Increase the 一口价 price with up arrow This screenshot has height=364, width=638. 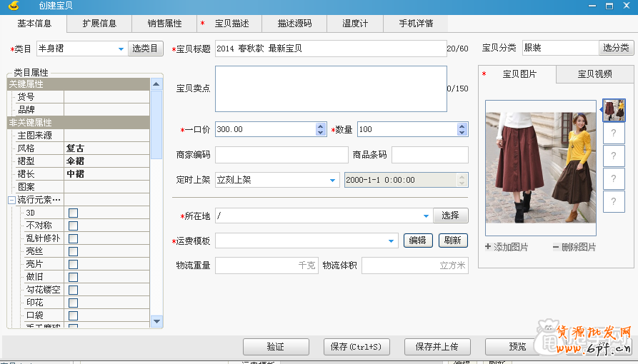pos(321,126)
